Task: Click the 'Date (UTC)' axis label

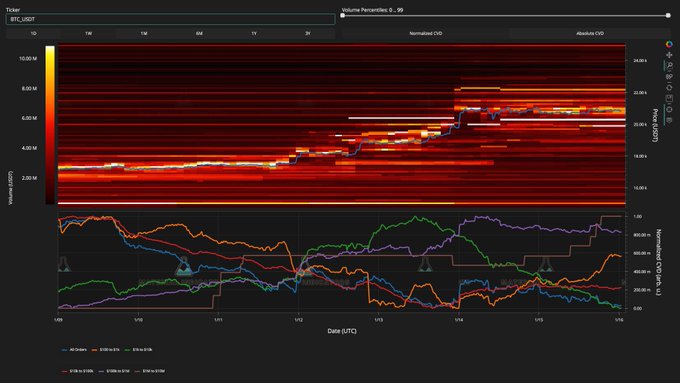Action: 342,331
